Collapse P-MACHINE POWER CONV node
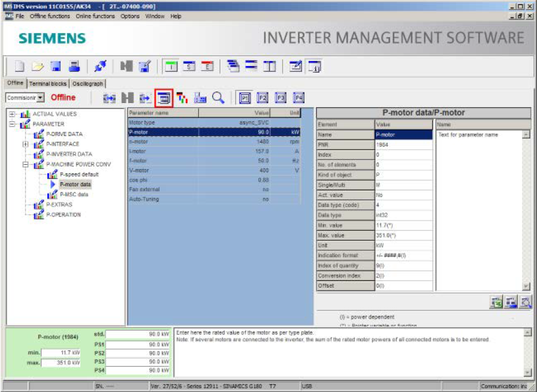 click(x=26, y=164)
